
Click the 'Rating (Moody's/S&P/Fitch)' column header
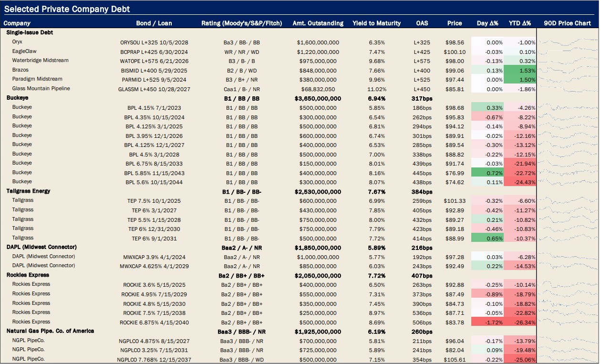(x=242, y=23)
